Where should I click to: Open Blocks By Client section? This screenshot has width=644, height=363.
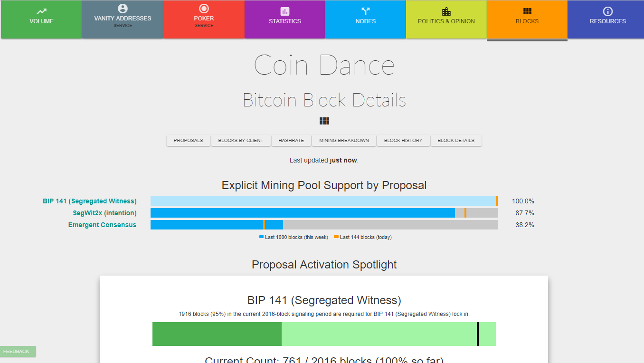click(241, 141)
